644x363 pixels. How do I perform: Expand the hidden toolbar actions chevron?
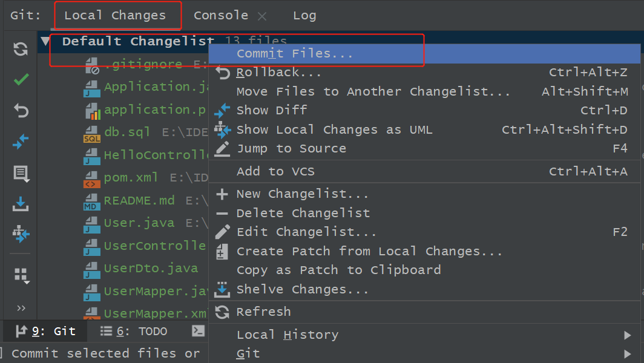pyautogui.click(x=21, y=309)
